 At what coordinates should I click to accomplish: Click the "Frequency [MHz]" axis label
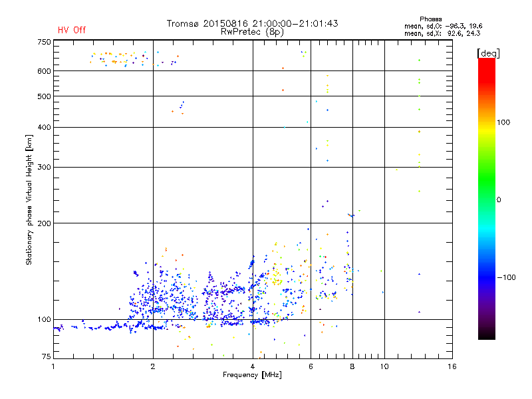pos(252,375)
